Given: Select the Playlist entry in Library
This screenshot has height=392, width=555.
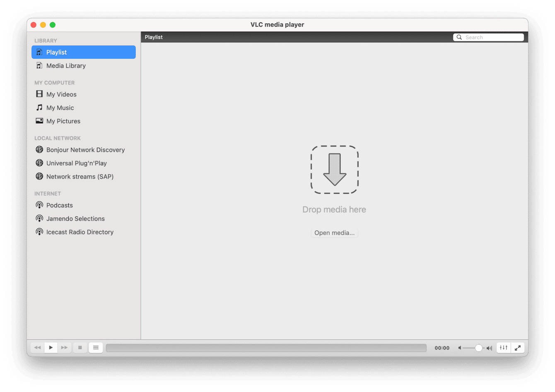Looking at the screenshot, I should point(56,52).
